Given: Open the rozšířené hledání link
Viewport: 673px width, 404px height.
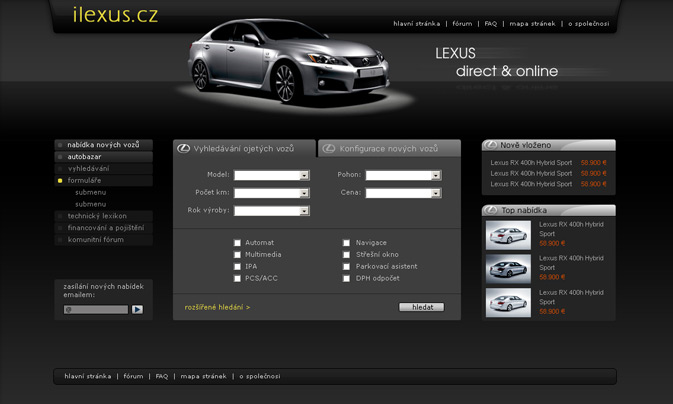Looking at the screenshot, I should (x=217, y=307).
